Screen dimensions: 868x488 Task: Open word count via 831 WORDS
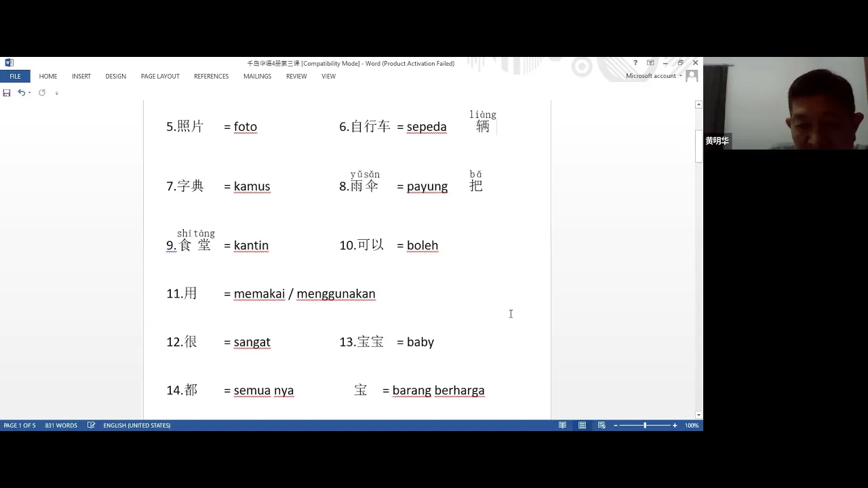click(x=61, y=426)
